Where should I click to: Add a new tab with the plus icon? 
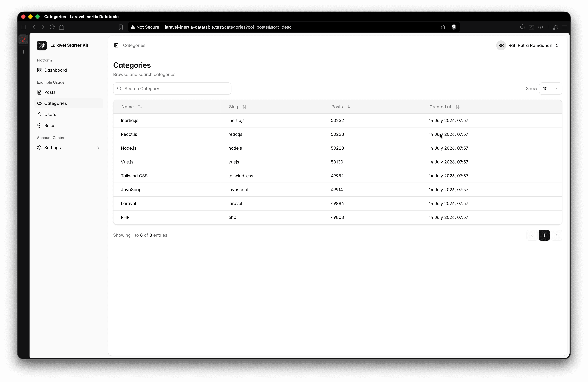point(24,52)
